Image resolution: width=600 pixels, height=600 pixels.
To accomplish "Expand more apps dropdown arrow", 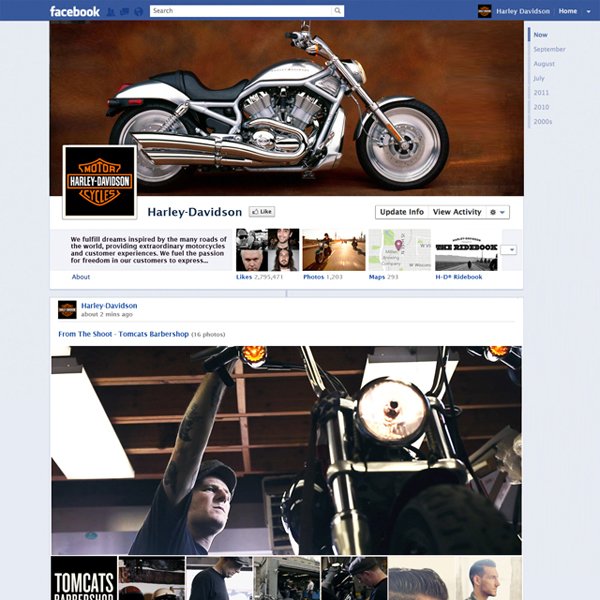I will tap(509, 250).
